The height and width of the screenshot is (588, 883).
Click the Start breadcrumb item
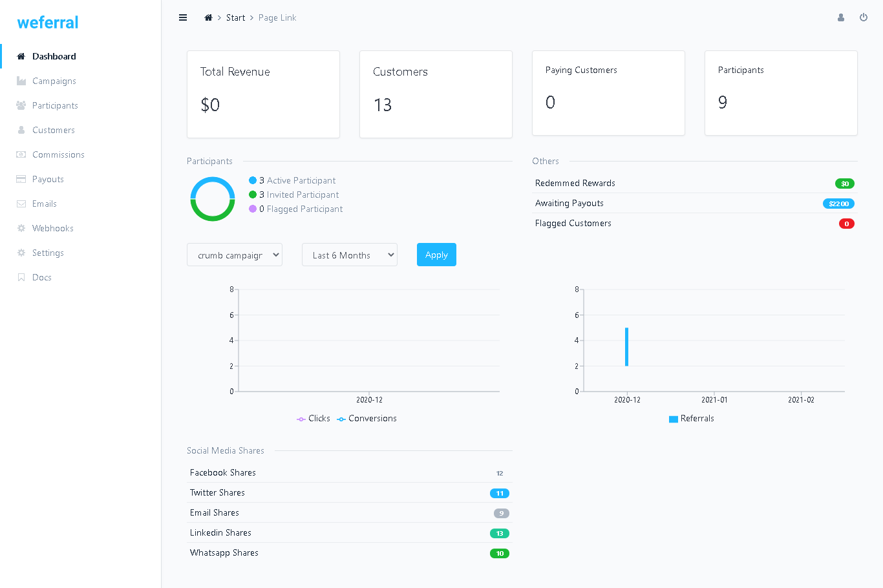coord(235,17)
